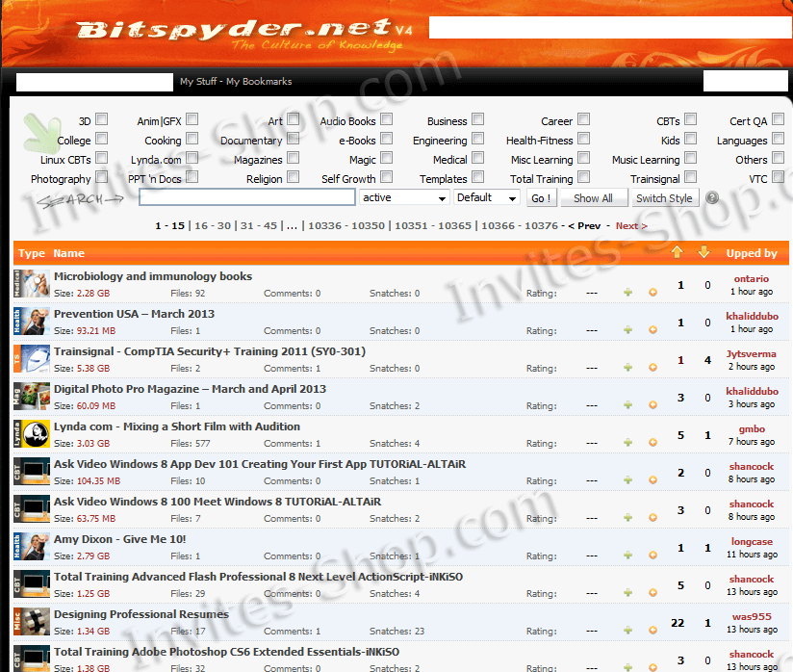Click orange icon for Designing Professional Resumes
The width and height of the screenshot is (793, 672).
click(x=652, y=630)
